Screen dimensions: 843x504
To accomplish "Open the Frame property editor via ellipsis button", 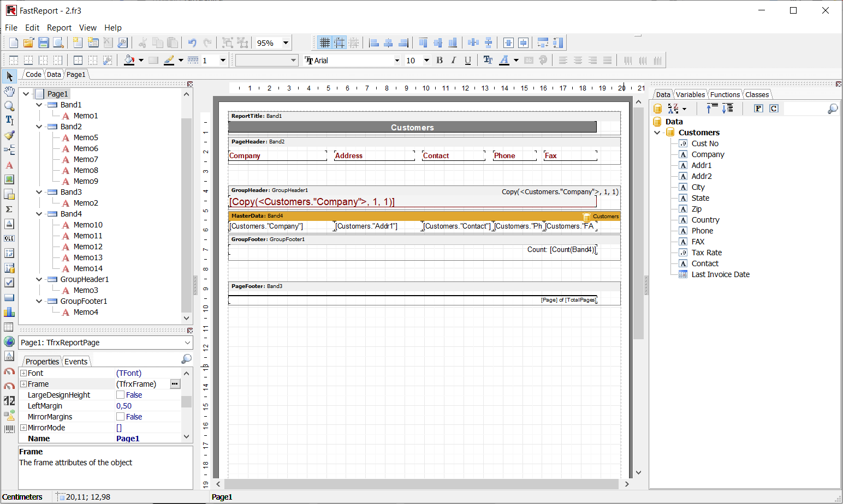I will click(175, 383).
